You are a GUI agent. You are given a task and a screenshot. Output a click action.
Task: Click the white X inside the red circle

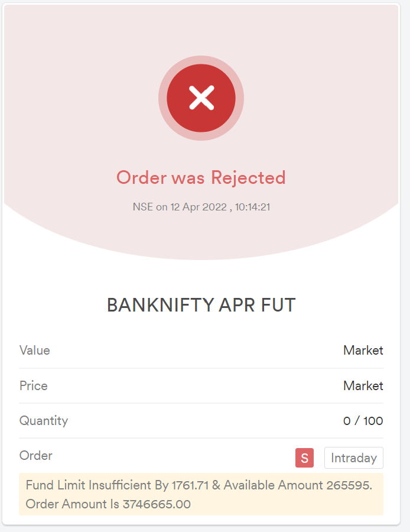pyautogui.click(x=201, y=98)
